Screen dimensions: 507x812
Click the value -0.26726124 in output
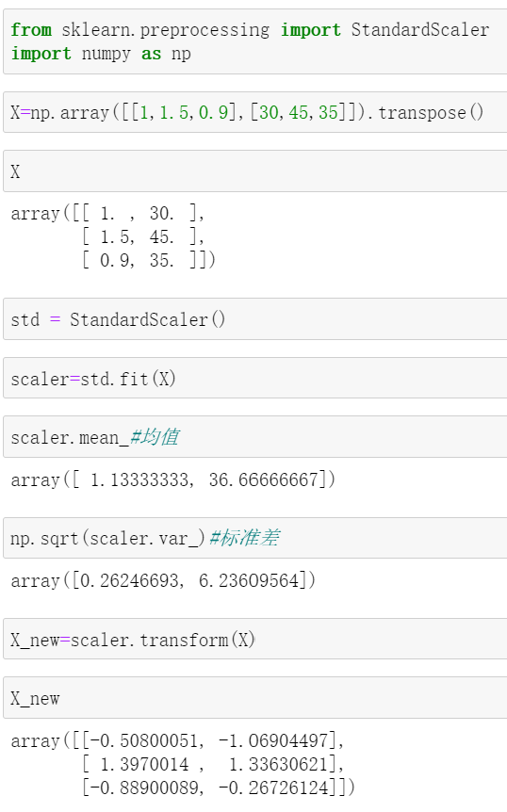tap(273, 788)
